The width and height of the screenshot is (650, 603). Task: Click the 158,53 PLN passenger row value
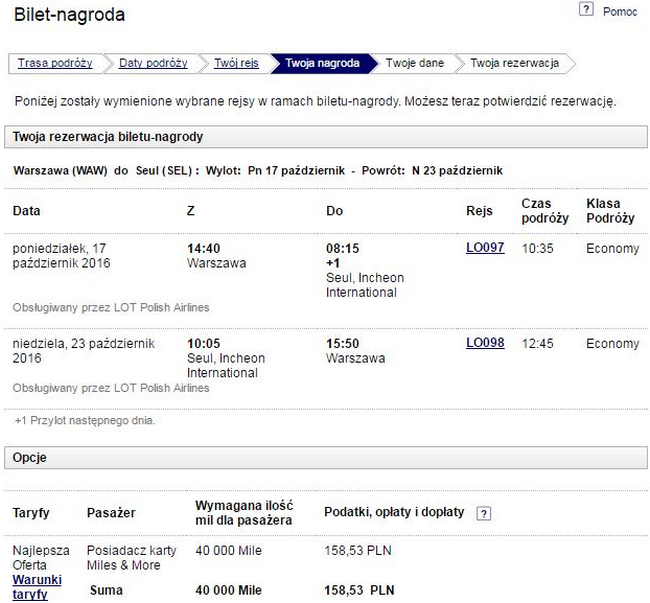pyautogui.click(x=358, y=551)
